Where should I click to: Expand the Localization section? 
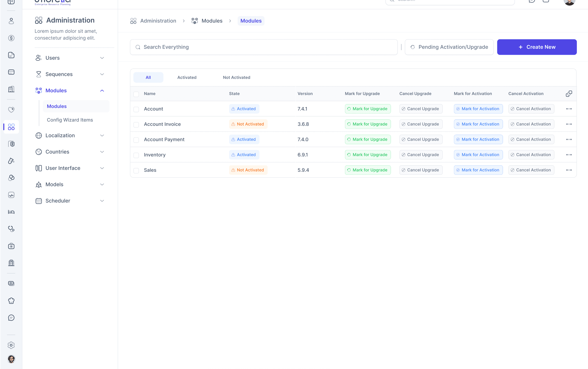pos(70,135)
